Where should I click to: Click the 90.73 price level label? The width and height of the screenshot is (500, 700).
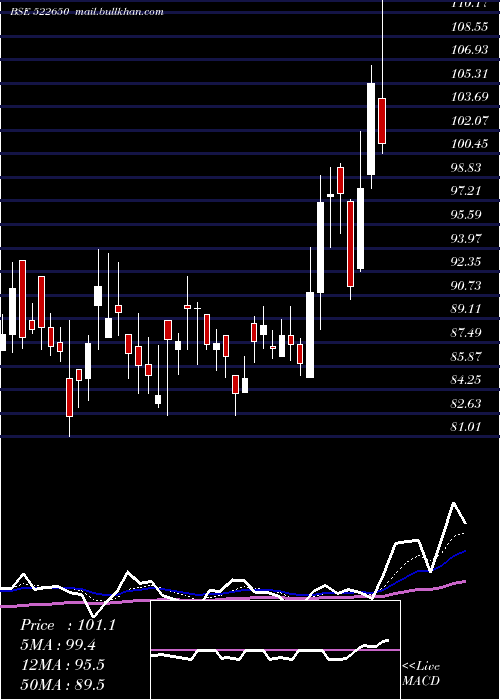pyautogui.click(x=467, y=285)
